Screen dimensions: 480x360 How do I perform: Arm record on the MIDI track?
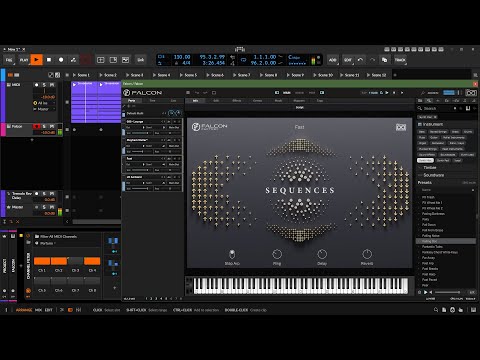coord(36,85)
